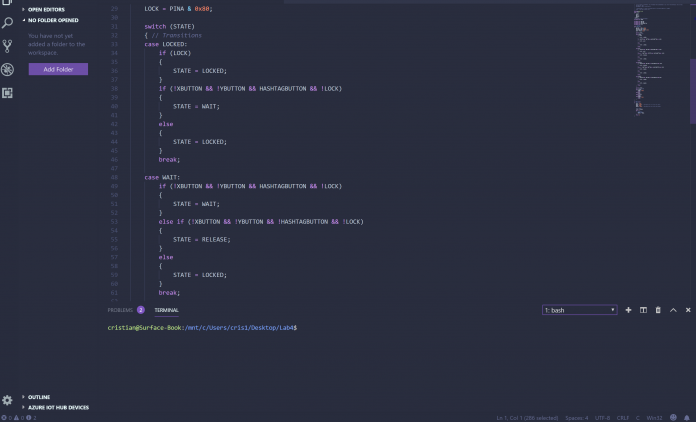This screenshot has height=422, width=696.
Task: Click the '// Transitions' comment
Action: (x=176, y=35)
